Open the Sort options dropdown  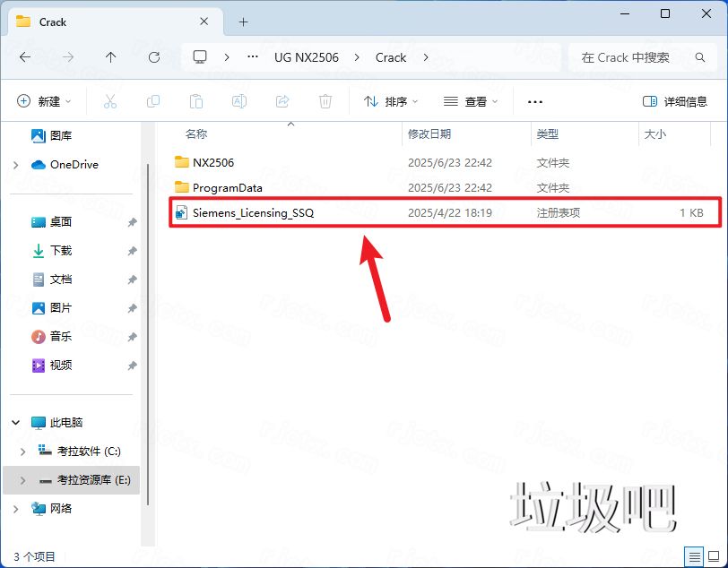click(393, 102)
